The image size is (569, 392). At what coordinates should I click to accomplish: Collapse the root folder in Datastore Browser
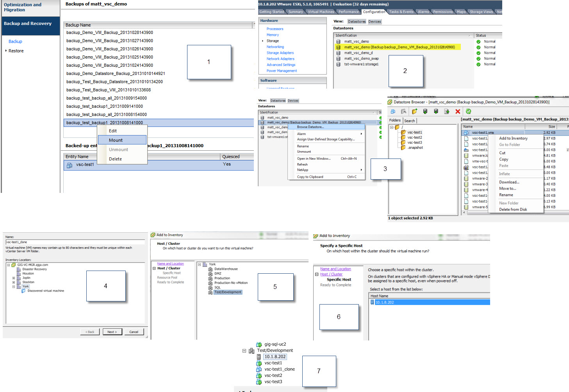pyautogui.click(x=392, y=127)
